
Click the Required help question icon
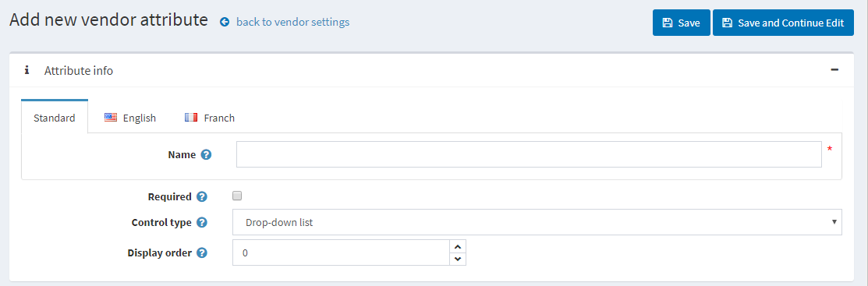pyautogui.click(x=202, y=196)
